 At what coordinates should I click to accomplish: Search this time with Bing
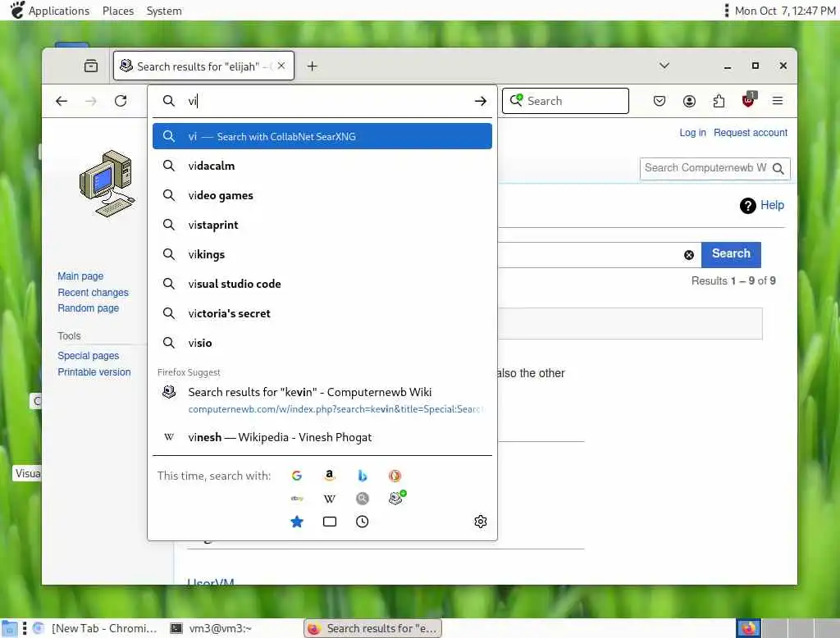click(362, 476)
